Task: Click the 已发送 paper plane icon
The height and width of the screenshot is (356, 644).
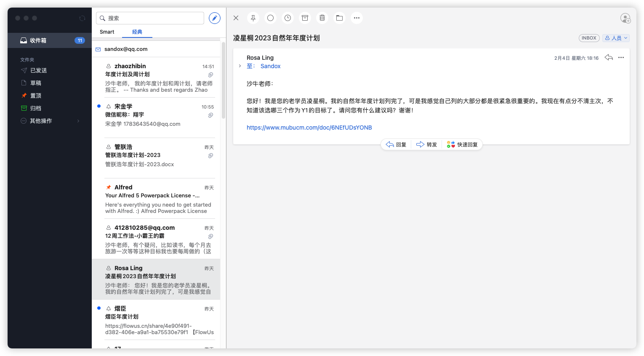Action: click(24, 70)
